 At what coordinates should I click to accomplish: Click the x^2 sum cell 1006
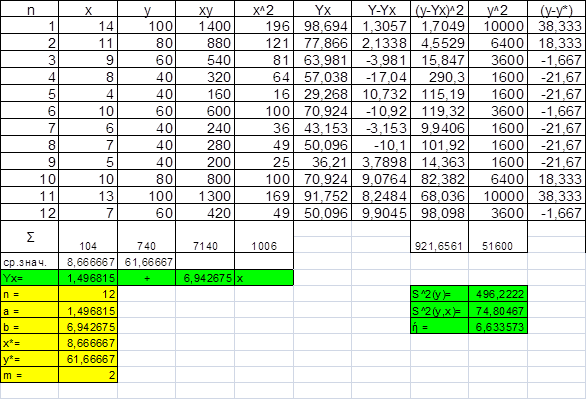tap(264, 237)
